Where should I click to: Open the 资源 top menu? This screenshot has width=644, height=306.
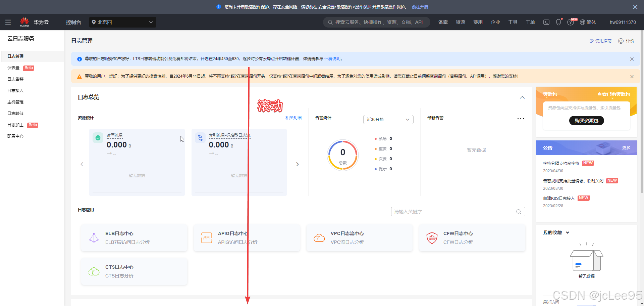coord(461,22)
